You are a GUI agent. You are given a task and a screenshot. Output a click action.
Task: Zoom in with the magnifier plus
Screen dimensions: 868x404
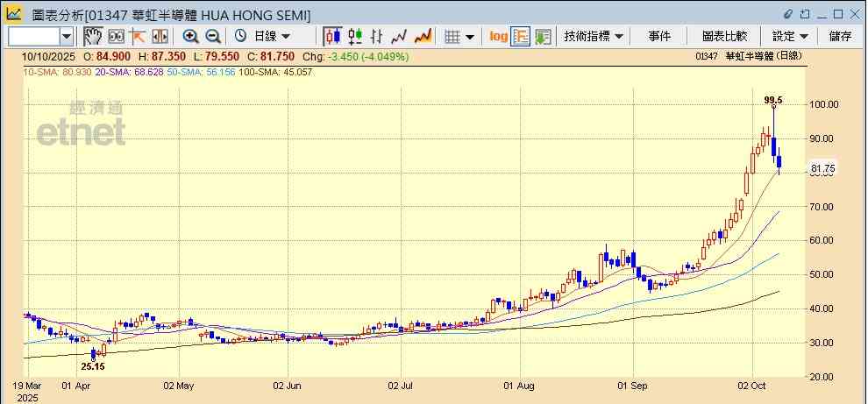[x=190, y=36]
